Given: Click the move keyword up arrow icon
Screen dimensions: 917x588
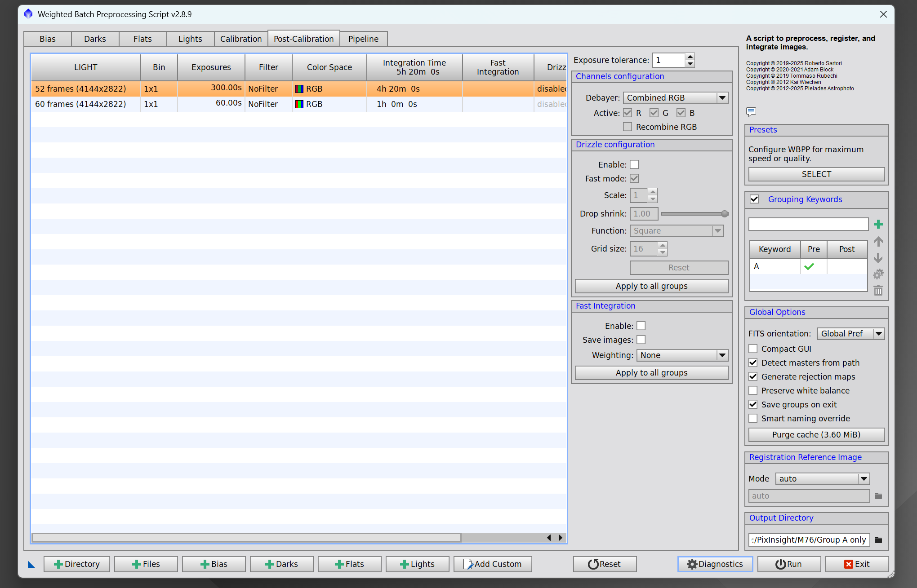Looking at the screenshot, I should tap(878, 242).
